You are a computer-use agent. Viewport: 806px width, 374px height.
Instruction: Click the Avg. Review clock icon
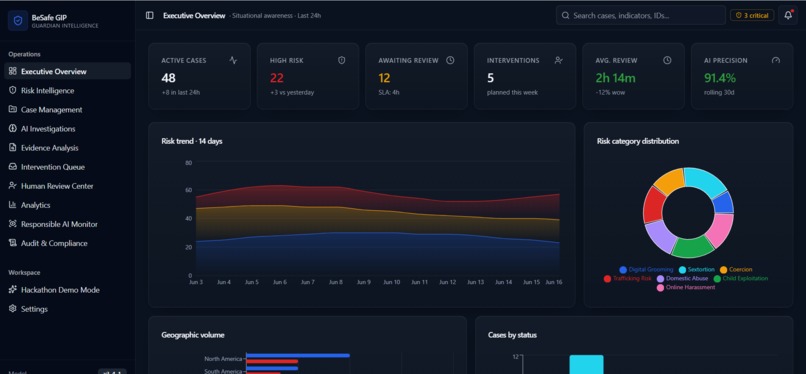coord(667,60)
